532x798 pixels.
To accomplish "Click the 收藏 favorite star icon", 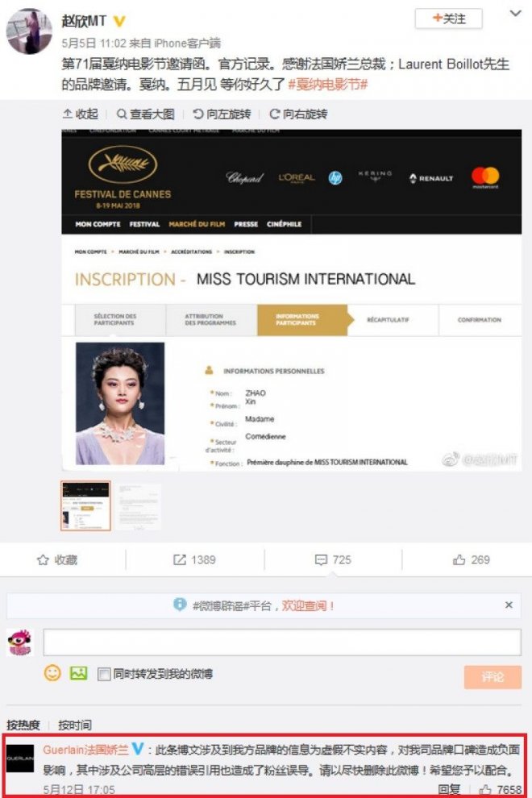I will [x=44, y=559].
